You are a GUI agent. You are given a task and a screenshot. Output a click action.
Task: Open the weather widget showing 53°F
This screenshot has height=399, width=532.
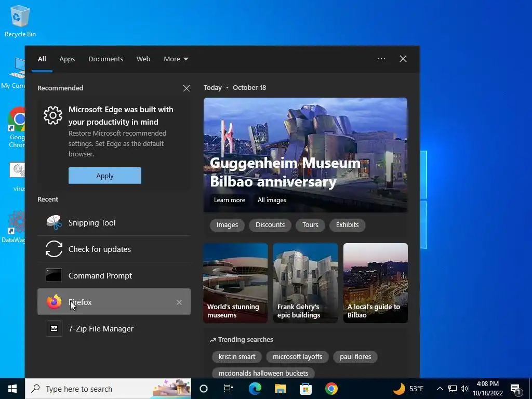pos(408,389)
